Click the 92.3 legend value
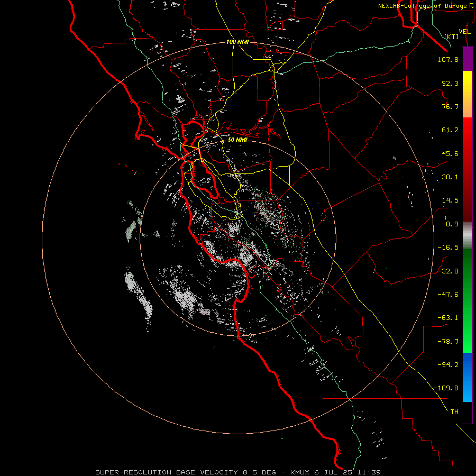Screen dimensions: 476x476 click(x=450, y=83)
